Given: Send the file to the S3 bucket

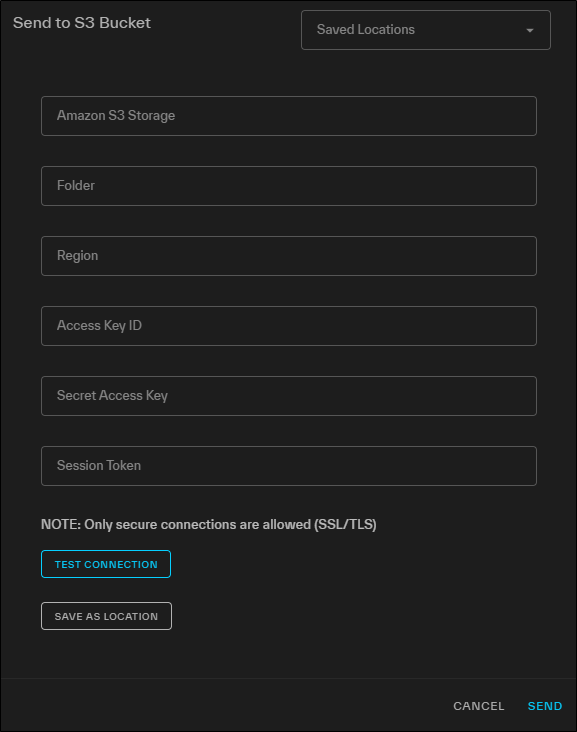Looking at the screenshot, I should click(x=545, y=706).
